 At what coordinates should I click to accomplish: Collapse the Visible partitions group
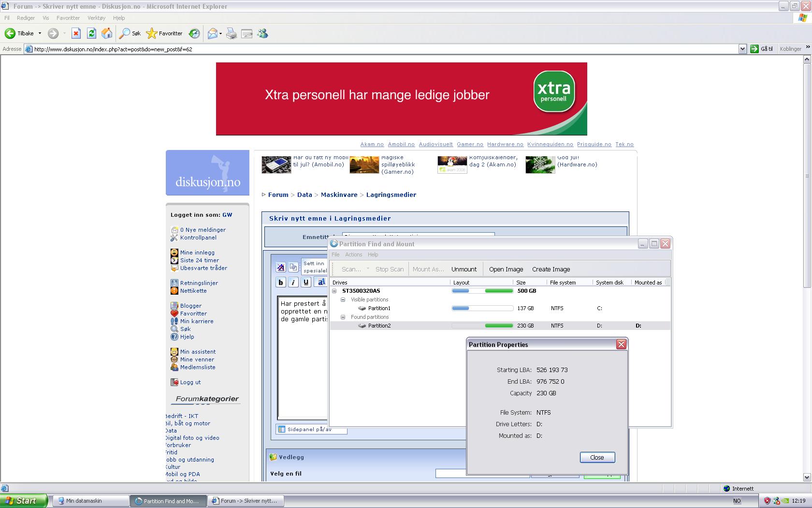point(343,299)
